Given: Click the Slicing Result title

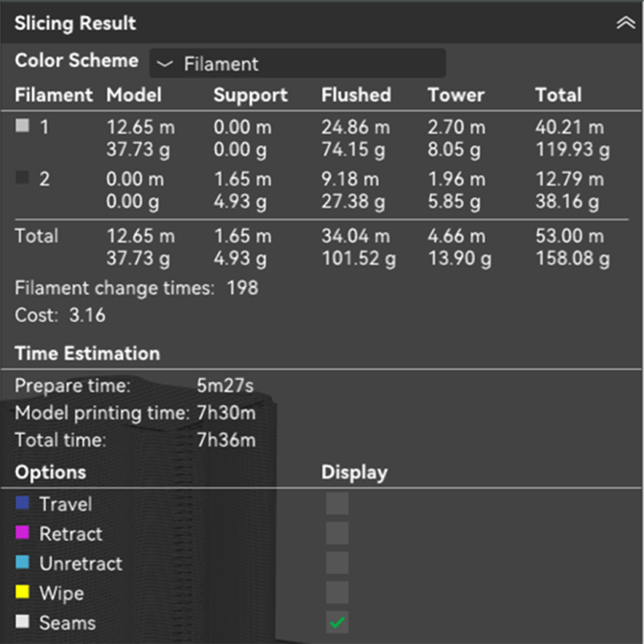Looking at the screenshot, I should click(x=75, y=24).
